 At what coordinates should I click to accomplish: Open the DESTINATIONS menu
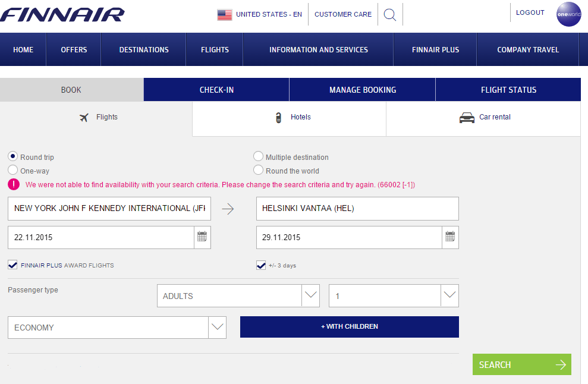tap(144, 50)
